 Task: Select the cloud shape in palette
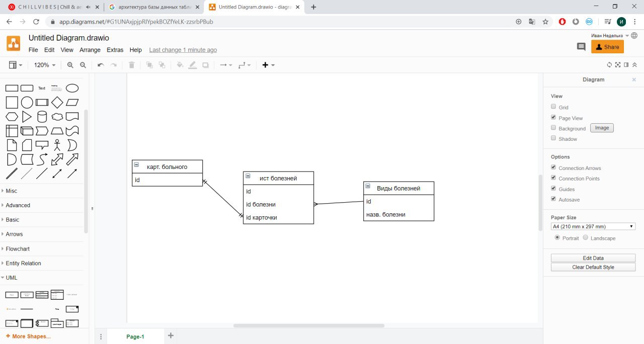pyautogui.click(x=57, y=117)
